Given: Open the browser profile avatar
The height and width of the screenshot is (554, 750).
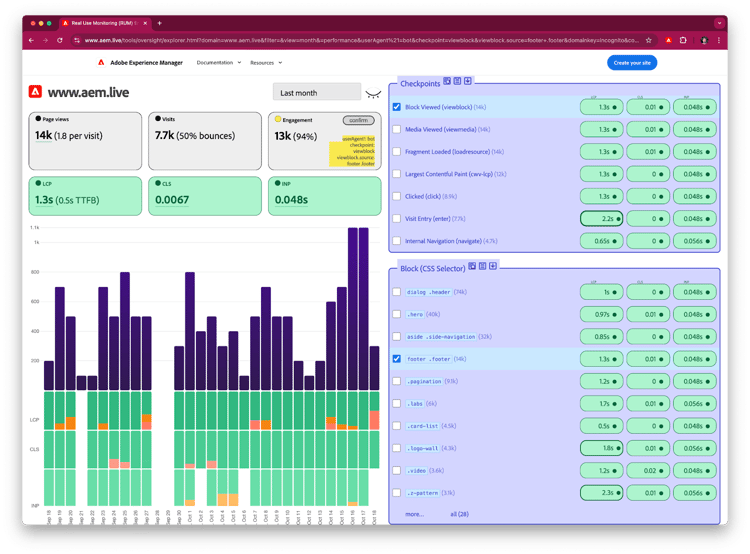Looking at the screenshot, I should pyautogui.click(x=704, y=40).
